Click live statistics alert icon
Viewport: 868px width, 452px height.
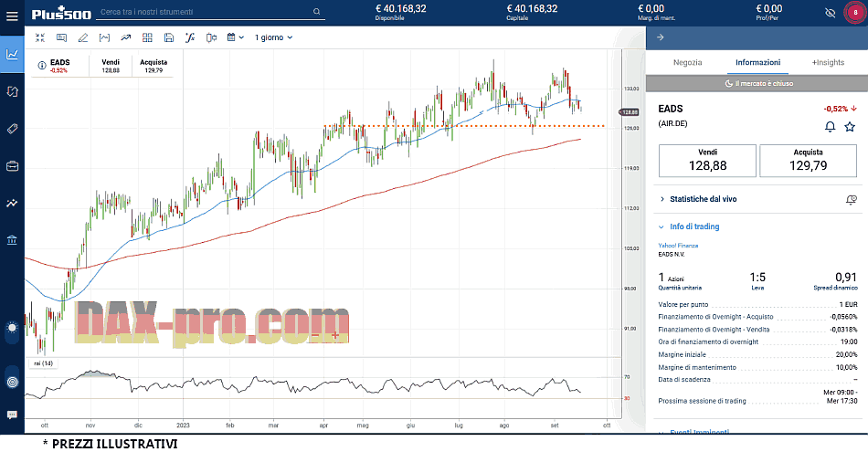click(852, 199)
